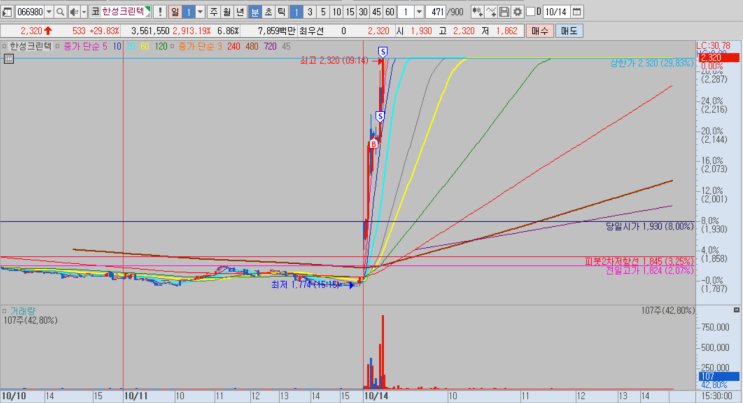743x403 pixels.
Task: Open the custom interval dropdown arrow
Action: (x=419, y=11)
